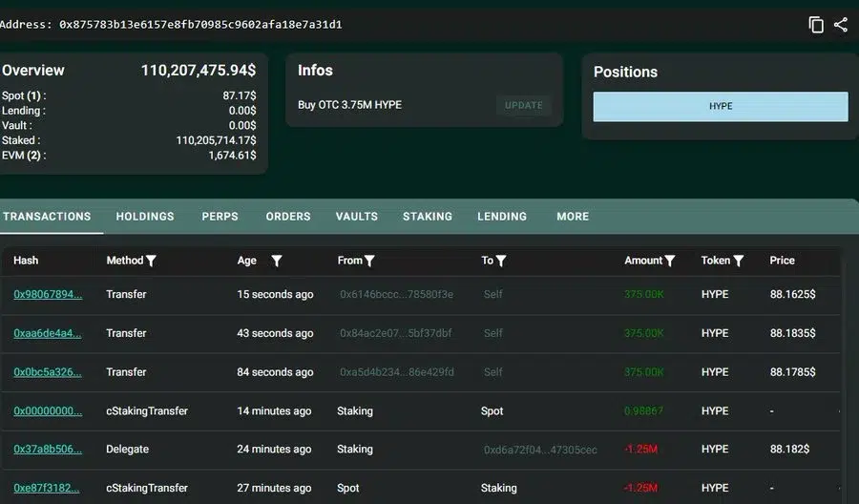Switch to the Transactions tab
This screenshot has height=504, width=859.
(x=47, y=217)
